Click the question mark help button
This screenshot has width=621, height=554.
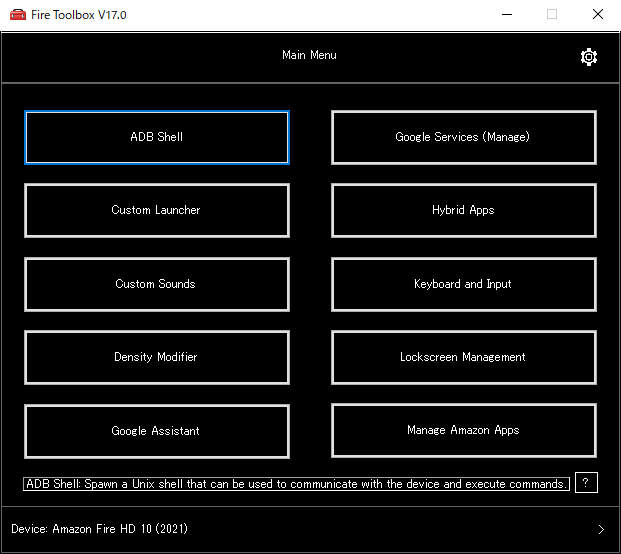pyautogui.click(x=586, y=482)
